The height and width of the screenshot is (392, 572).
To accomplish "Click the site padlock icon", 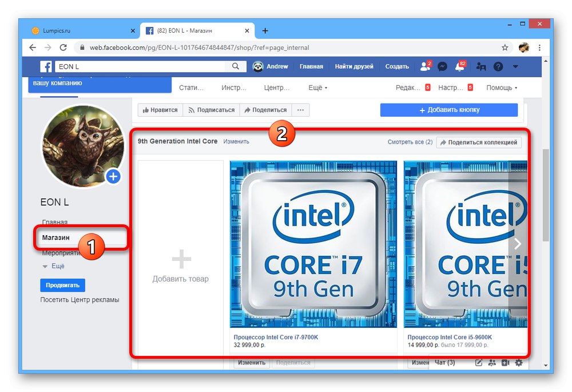I will [82, 47].
